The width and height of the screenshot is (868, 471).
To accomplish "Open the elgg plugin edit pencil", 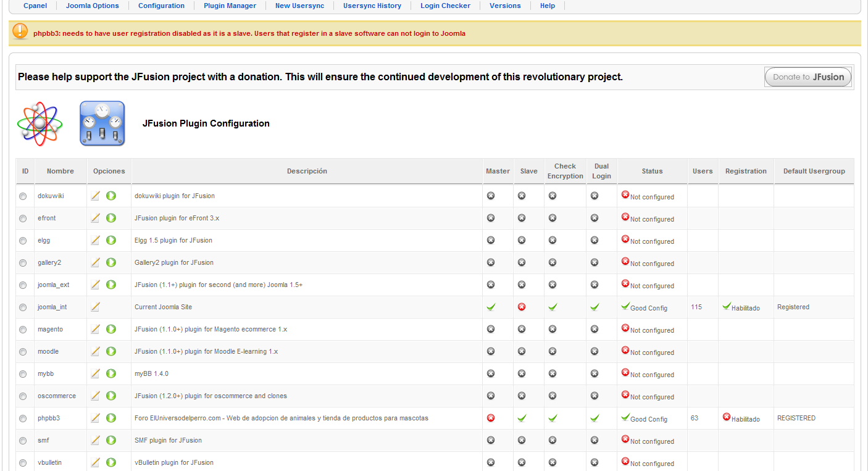I will pos(95,240).
